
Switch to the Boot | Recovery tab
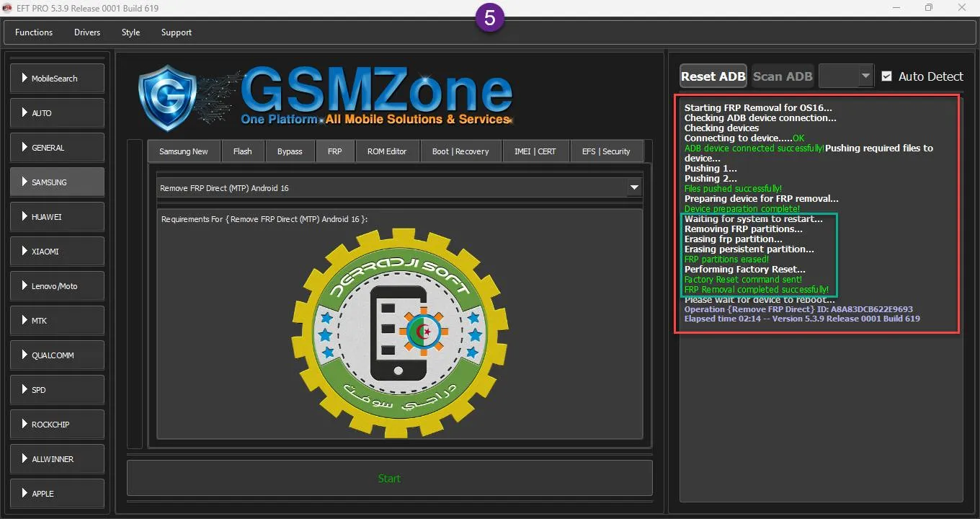pos(460,151)
